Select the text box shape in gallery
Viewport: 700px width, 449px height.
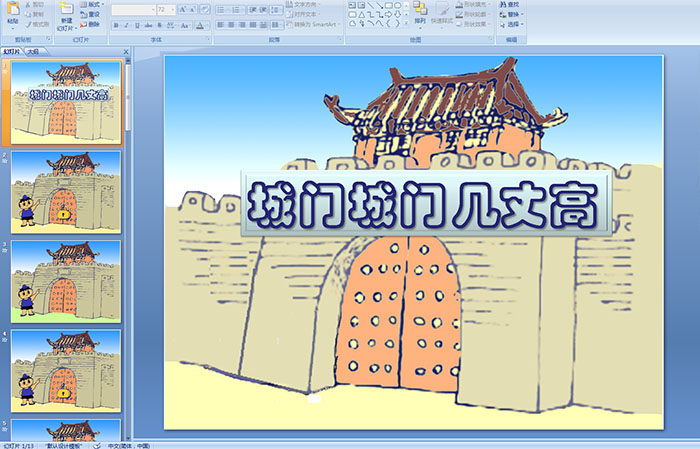(x=352, y=5)
